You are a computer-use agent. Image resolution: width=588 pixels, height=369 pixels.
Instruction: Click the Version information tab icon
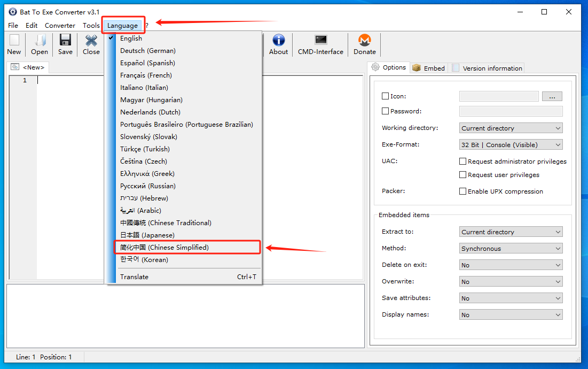coord(456,68)
